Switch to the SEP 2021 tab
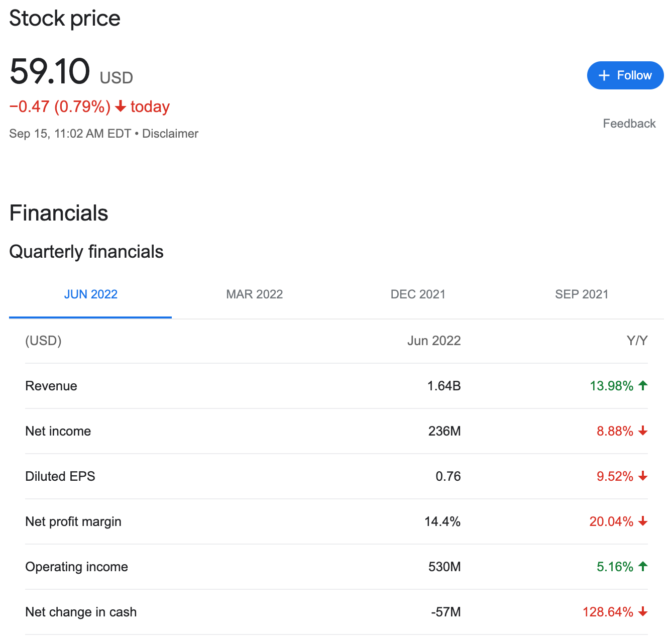 click(581, 294)
